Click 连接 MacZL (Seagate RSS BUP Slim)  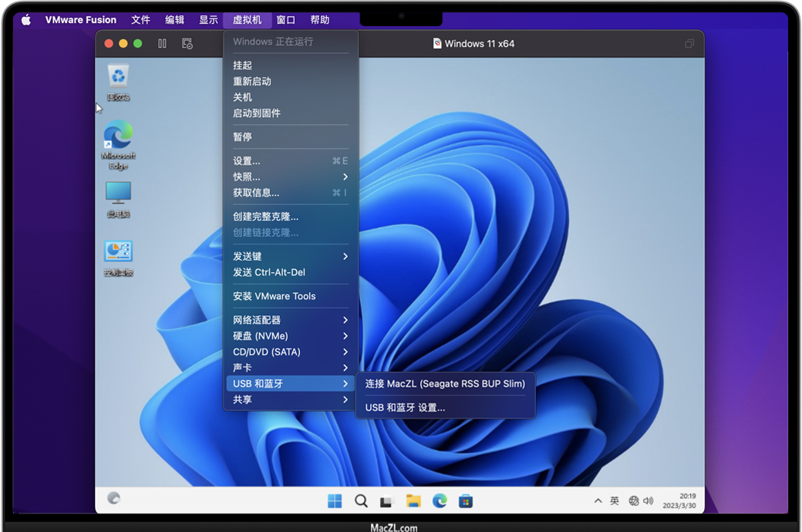click(x=445, y=383)
